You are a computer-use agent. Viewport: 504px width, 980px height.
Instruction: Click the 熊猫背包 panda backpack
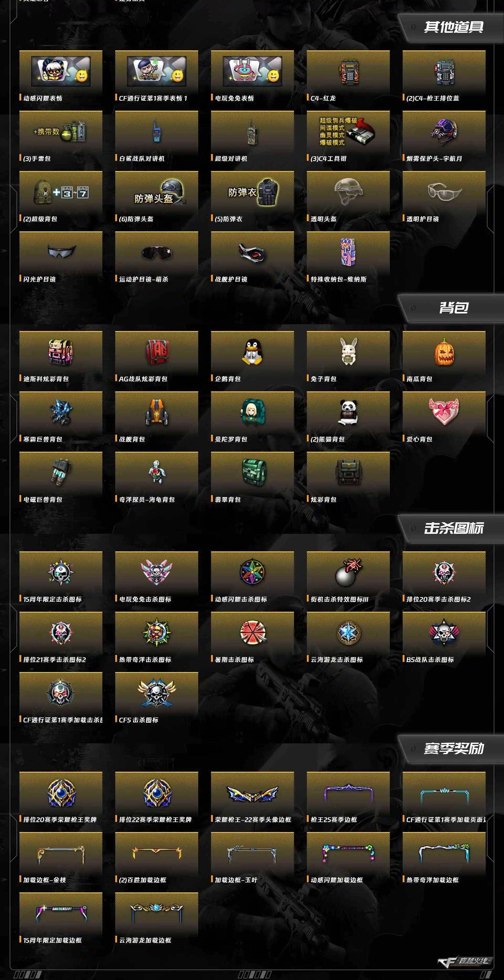(x=348, y=412)
